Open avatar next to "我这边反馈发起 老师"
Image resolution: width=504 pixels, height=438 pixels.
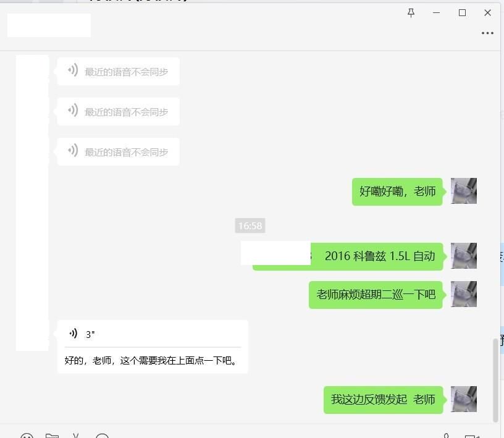point(463,399)
